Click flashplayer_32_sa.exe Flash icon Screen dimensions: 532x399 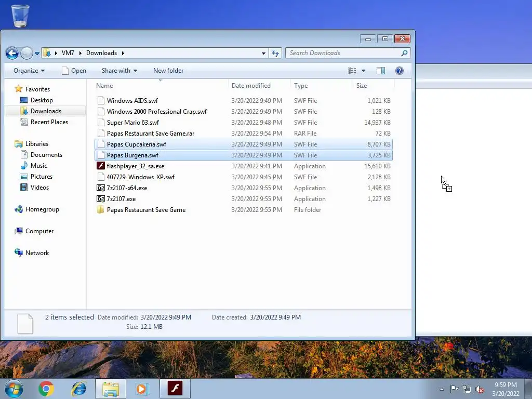click(101, 166)
